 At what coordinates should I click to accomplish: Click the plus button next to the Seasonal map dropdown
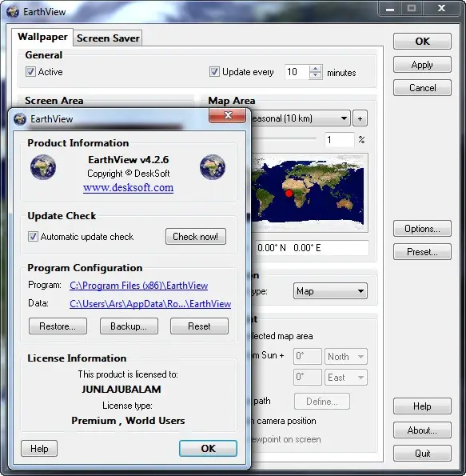(x=360, y=118)
